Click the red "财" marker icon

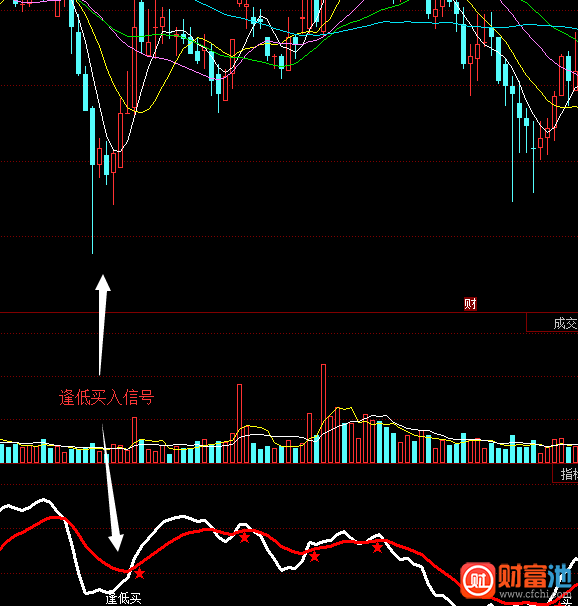[470, 304]
